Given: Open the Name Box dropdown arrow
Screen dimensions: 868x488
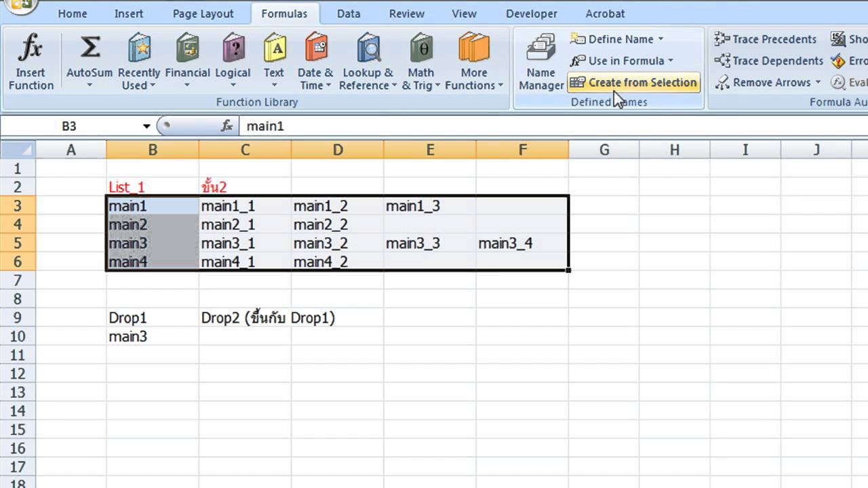Looking at the screenshot, I should tap(146, 126).
